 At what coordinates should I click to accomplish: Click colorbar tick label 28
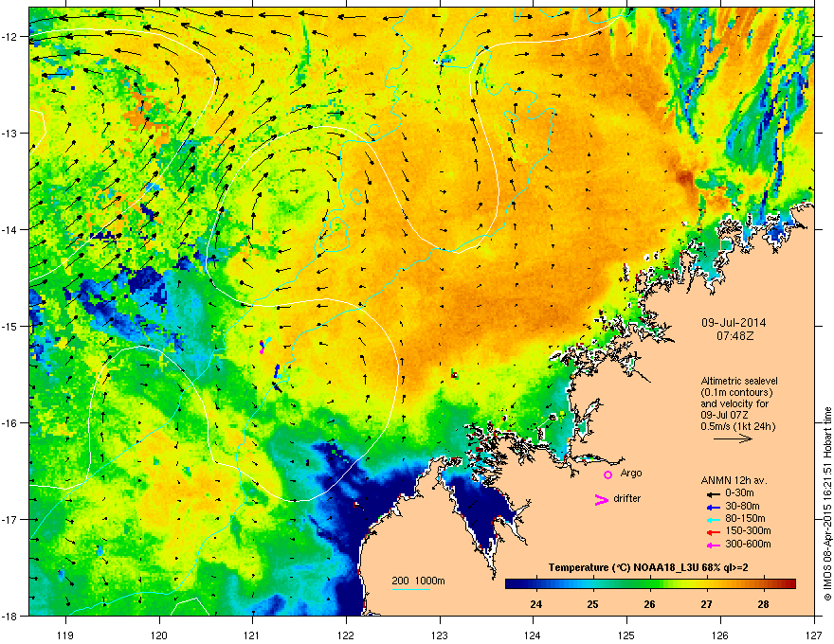tap(763, 604)
